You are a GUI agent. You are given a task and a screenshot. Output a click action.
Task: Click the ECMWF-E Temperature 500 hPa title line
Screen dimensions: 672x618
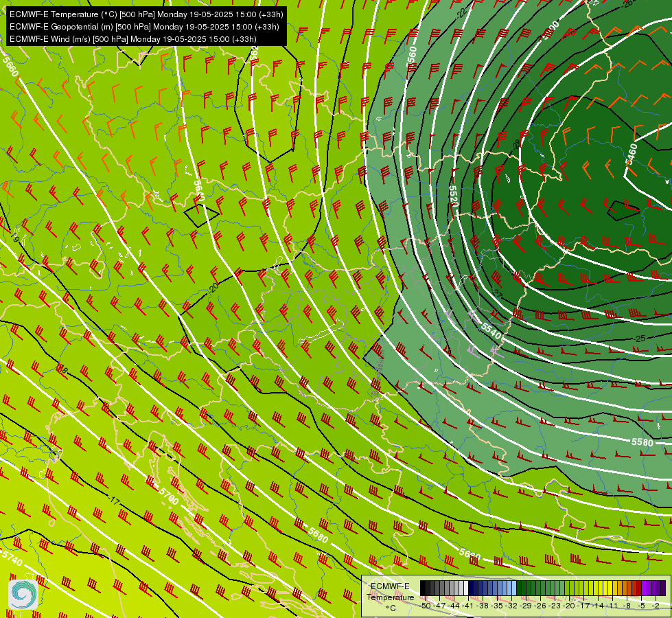click(x=146, y=14)
